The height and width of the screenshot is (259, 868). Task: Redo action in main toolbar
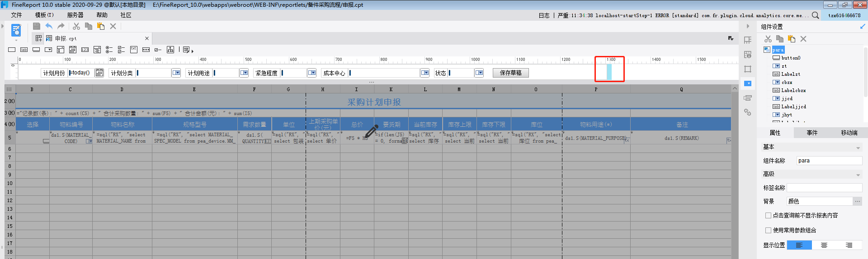pos(61,26)
